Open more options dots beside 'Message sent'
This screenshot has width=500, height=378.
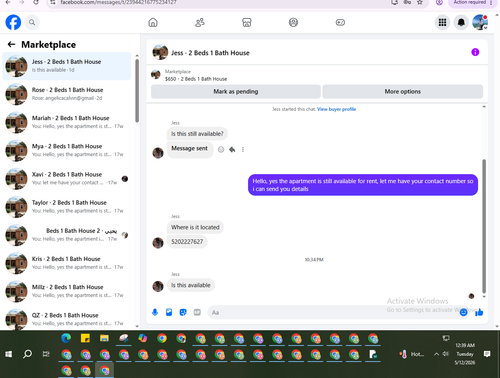tap(243, 149)
